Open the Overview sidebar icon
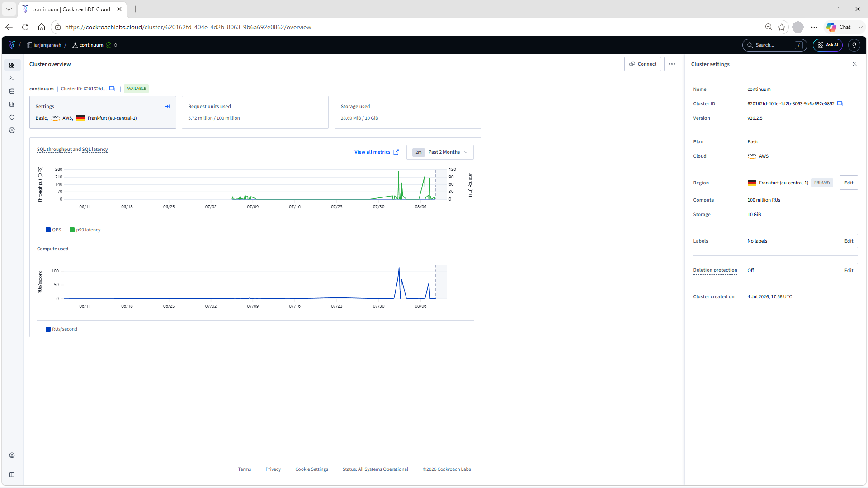The image size is (868, 488). point(12,65)
